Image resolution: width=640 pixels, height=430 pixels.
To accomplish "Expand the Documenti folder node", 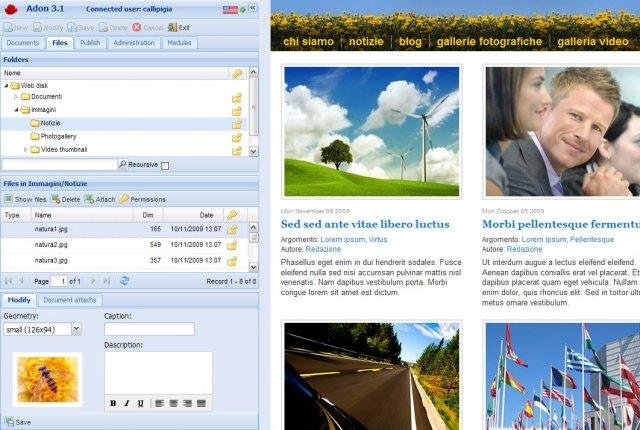I will [x=16, y=97].
